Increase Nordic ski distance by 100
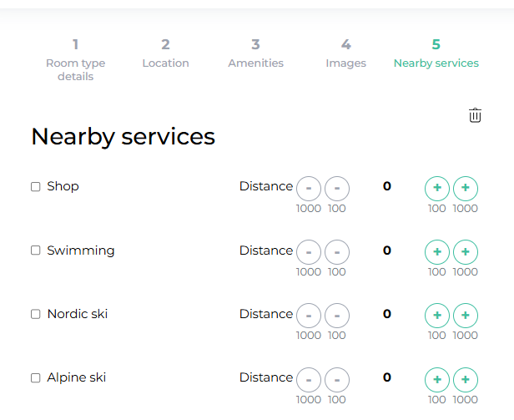The width and height of the screenshot is (514, 420). click(x=437, y=315)
